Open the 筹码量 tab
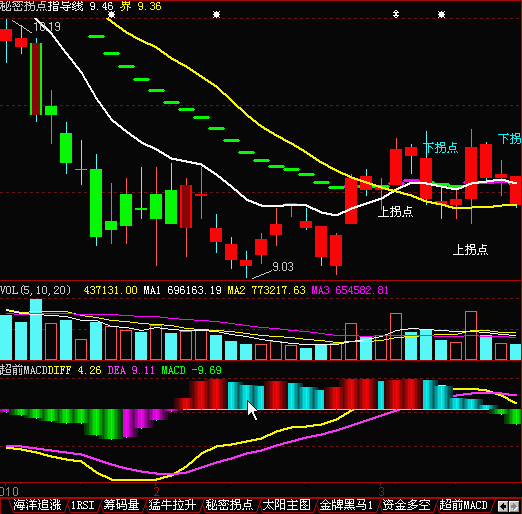The height and width of the screenshot is (514, 522). 121,505
